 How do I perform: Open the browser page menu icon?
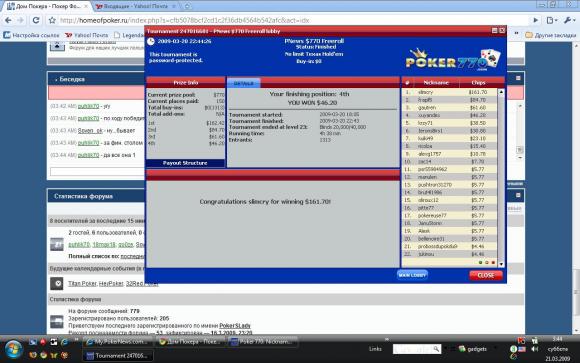[x=551, y=20]
